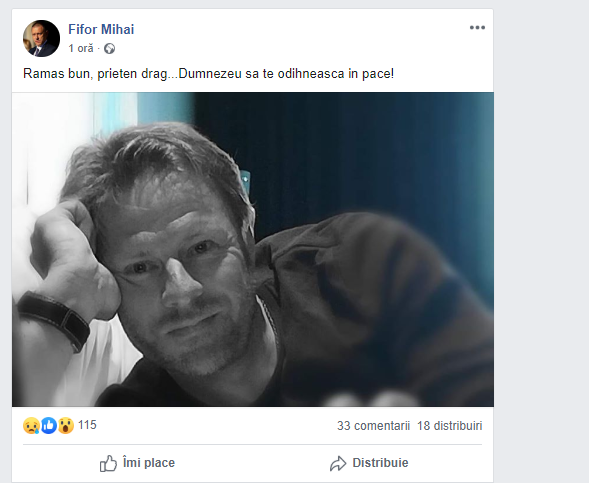Click the wow surprised reaction emoji
This screenshot has width=589, height=483.
click(x=66, y=426)
